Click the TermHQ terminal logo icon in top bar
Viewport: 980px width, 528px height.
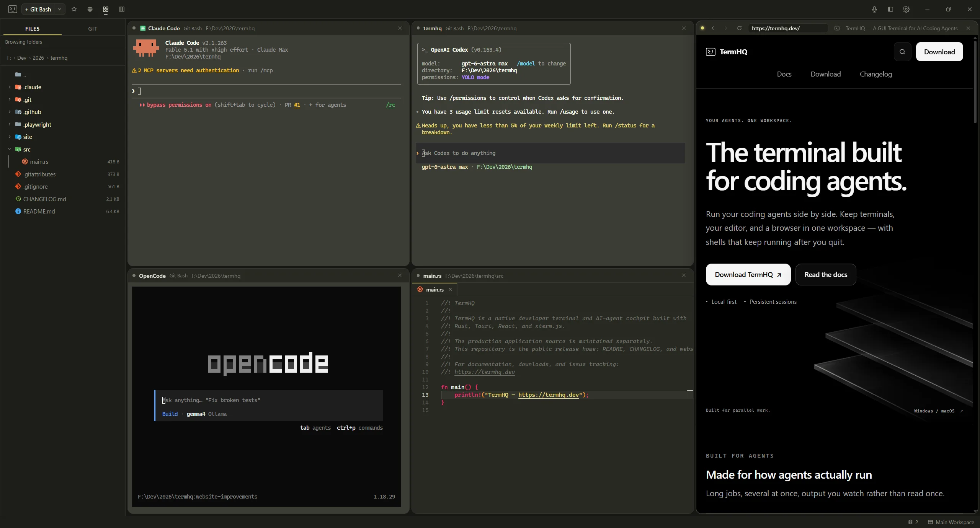[13, 9]
